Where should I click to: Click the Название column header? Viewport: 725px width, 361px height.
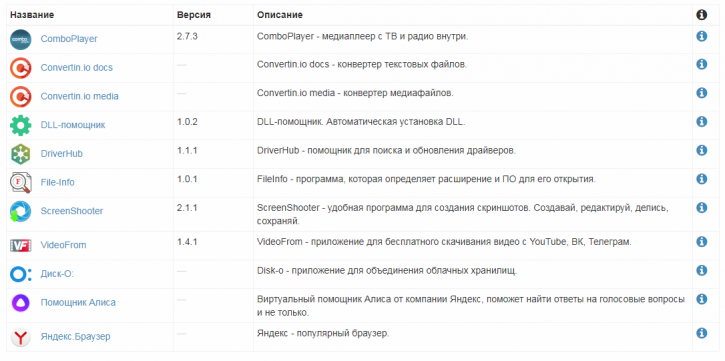(32, 15)
